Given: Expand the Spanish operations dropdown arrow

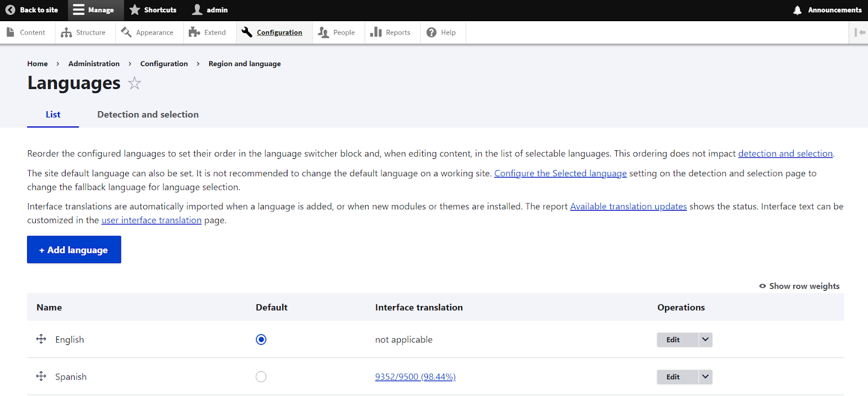Looking at the screenshot, I should click(x=705, y=376).
